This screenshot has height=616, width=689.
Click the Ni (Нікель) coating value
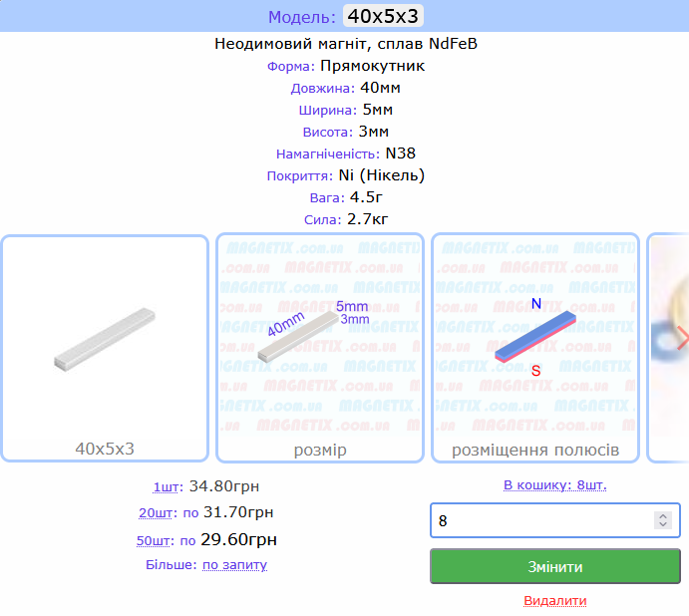pyautogui.click(x=382, y=175)
